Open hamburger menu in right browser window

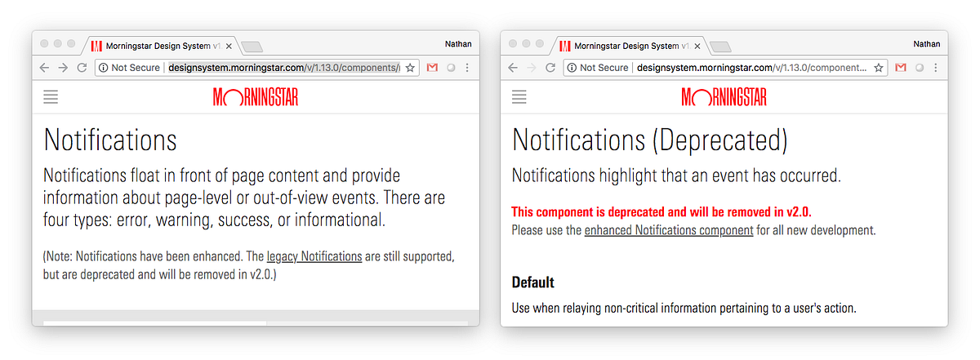519,98
